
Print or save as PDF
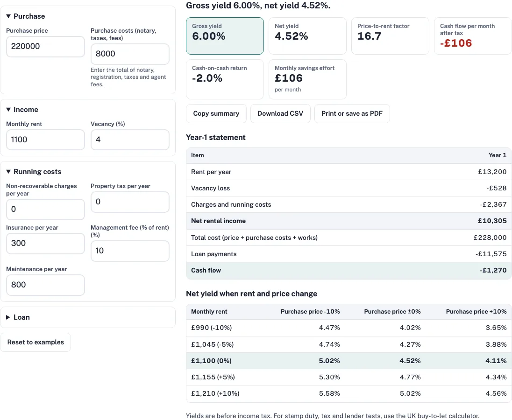coord(352,113)
